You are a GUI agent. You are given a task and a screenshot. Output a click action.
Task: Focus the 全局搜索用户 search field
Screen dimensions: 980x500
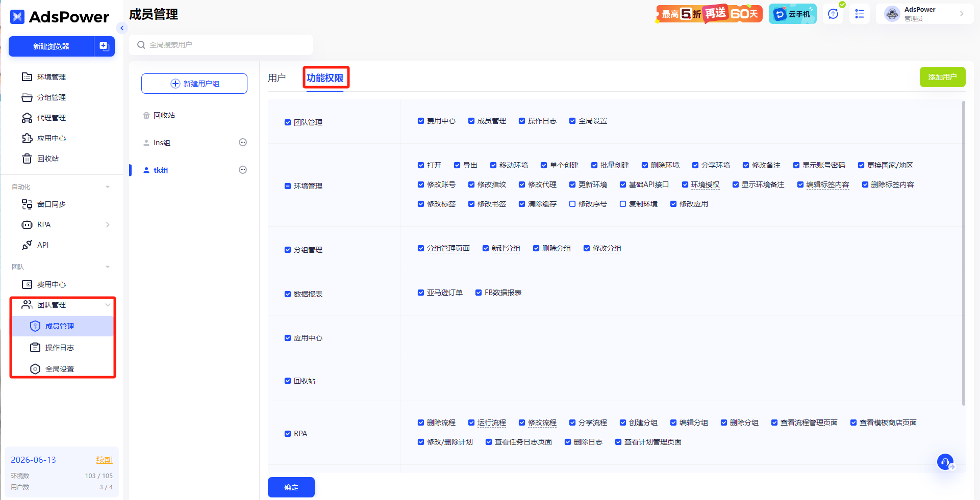point(221,45)
